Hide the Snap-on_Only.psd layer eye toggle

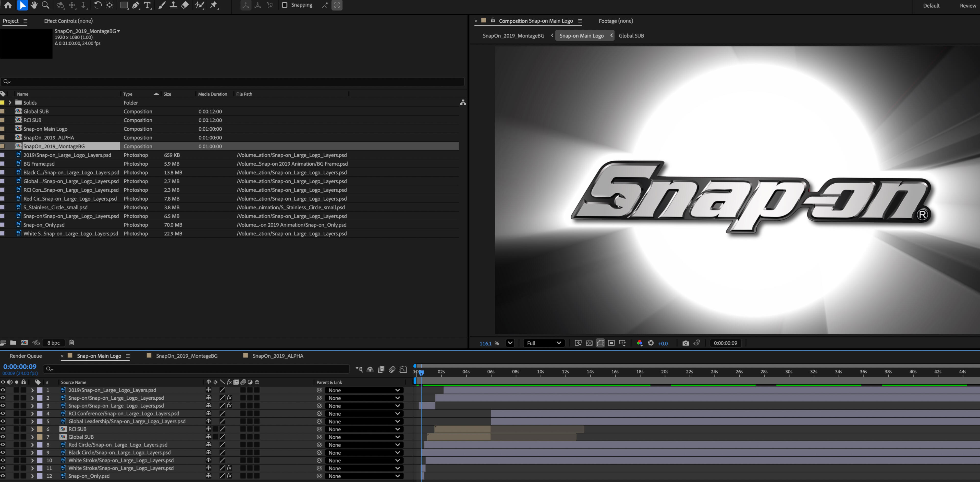tap(3, 476)
